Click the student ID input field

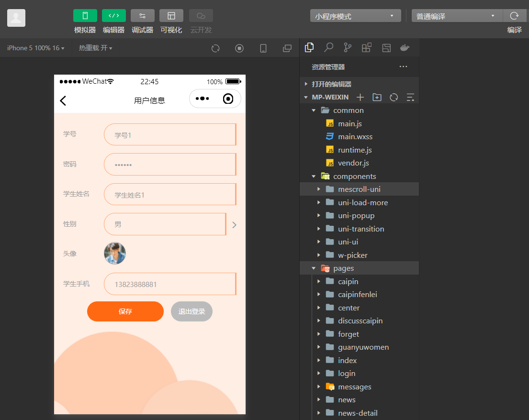[x=170, y=134]
